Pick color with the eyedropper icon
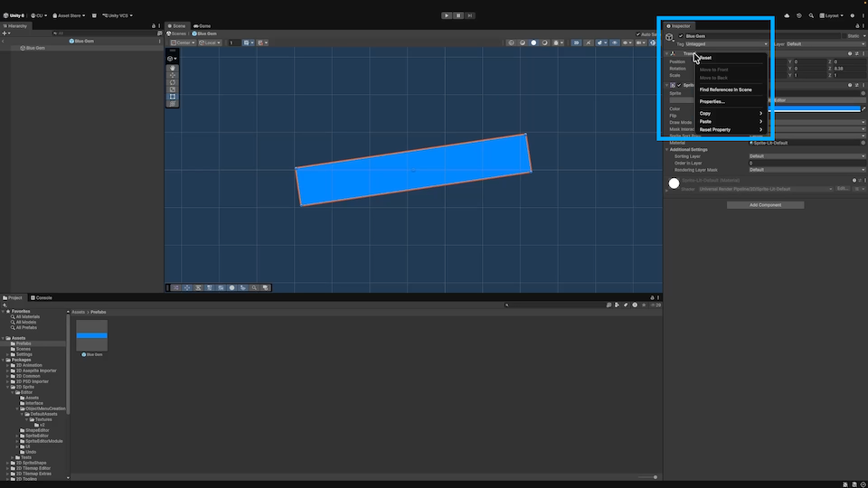 (863, 109)
